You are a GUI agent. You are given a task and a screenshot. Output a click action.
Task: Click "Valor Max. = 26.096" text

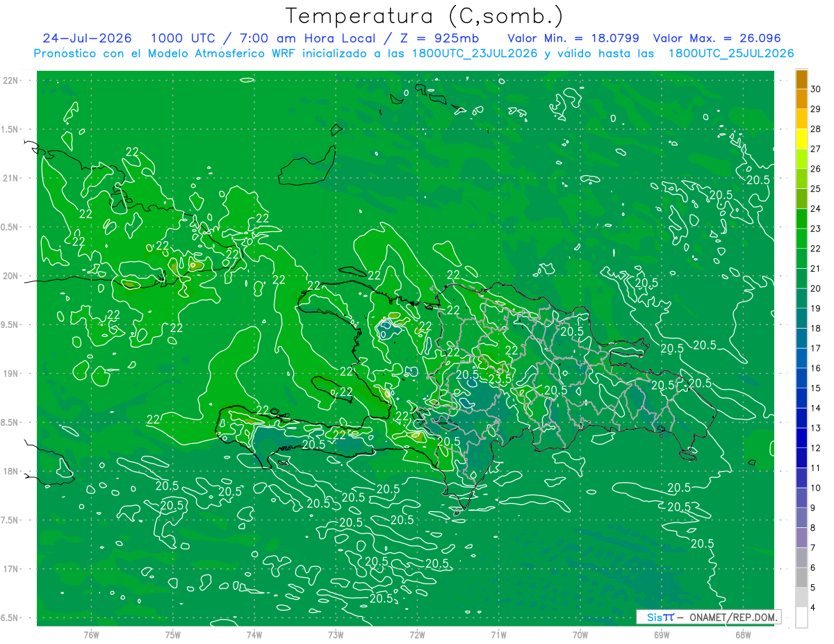(x=717, y=38)
